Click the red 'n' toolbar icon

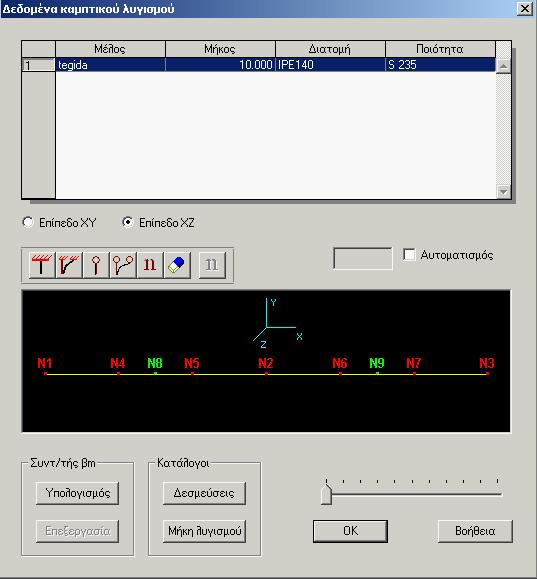click(x=150, y=265)
